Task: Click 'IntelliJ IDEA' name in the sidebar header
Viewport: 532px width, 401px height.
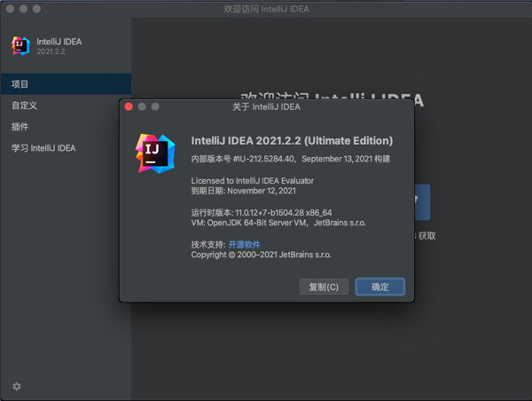Action: tap(59, 42)
